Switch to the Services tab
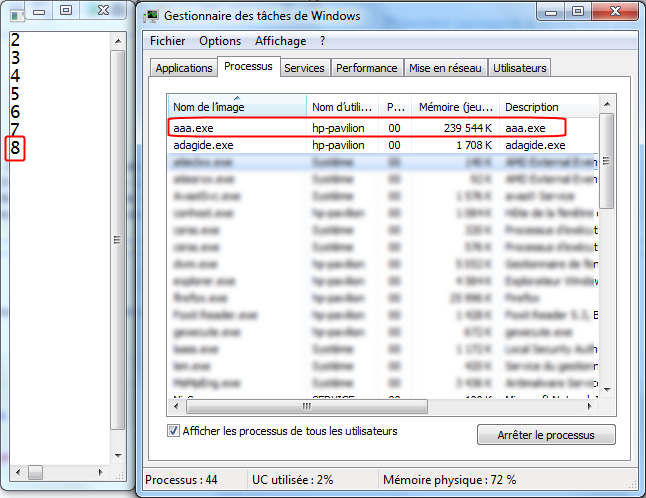This screenshot has width=646, height=498. pos(304,67)
